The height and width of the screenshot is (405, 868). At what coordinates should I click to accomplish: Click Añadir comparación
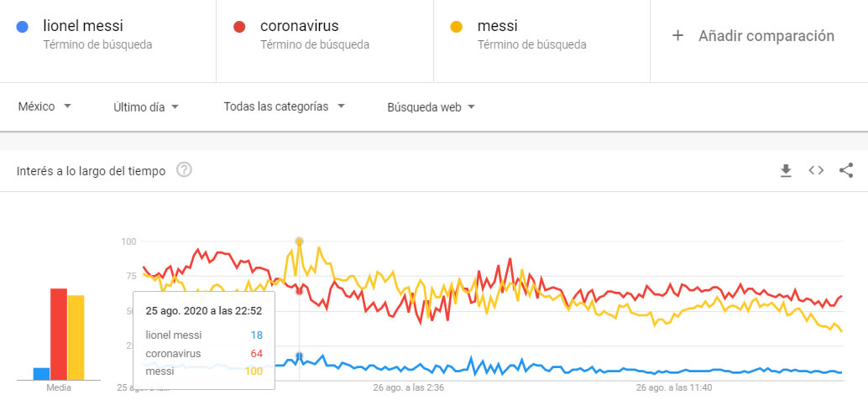pyautogui.click(x=766, y=36)
